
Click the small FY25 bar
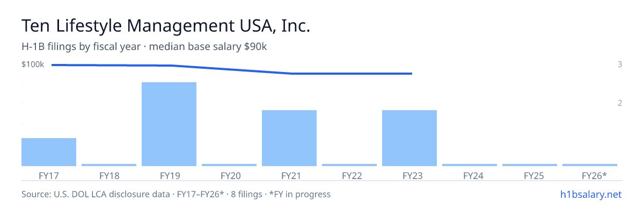[x=530, y=165]
